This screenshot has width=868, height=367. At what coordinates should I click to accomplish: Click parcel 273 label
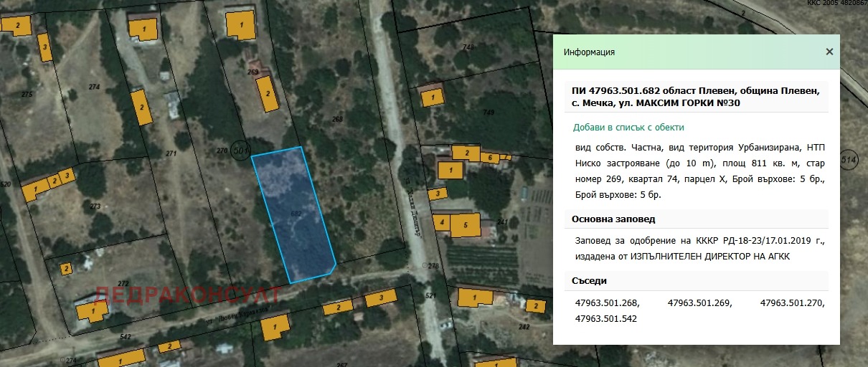95,206
